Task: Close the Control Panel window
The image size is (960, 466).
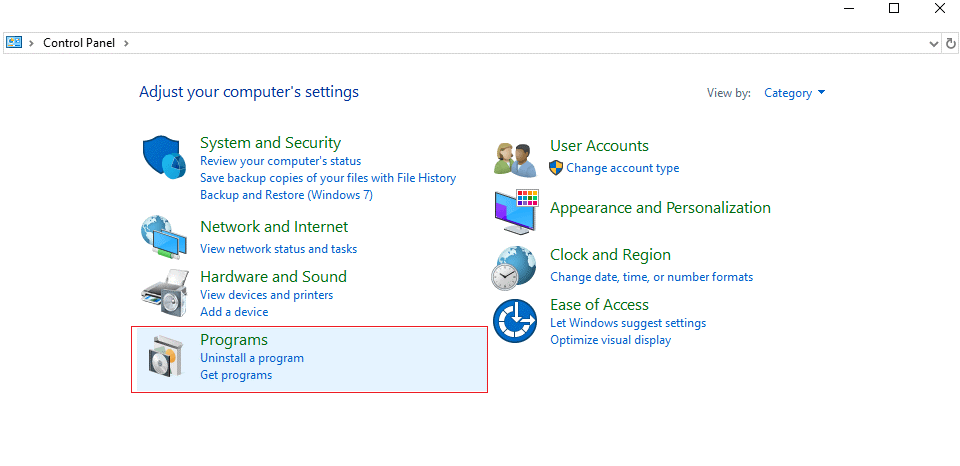Action: (939, 9)
